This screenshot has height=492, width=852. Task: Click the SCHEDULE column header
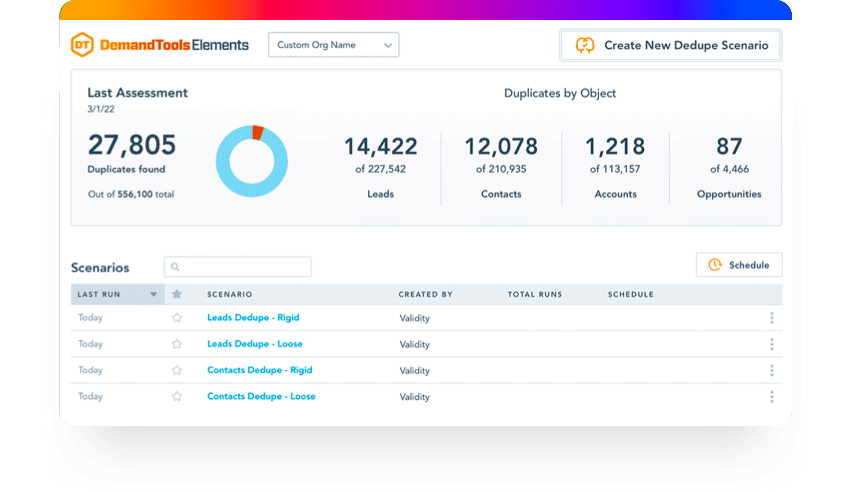click(x=630, y=294)
